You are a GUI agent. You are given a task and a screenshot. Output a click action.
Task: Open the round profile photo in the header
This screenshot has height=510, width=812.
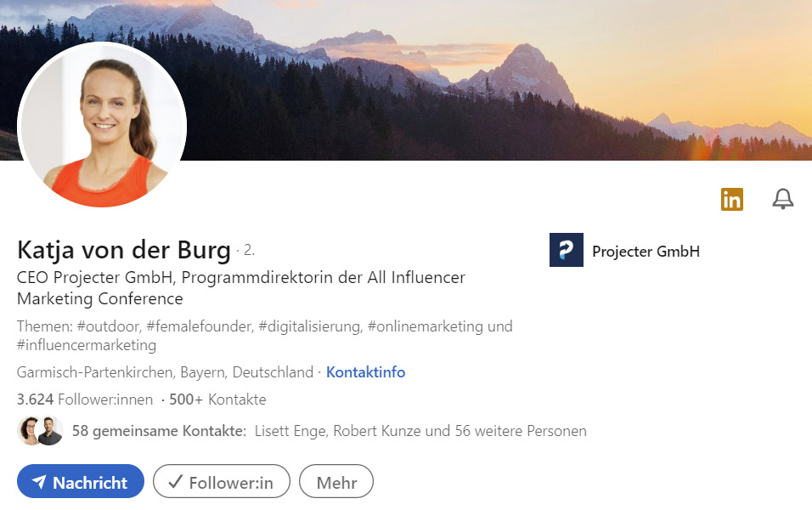click(x=102, y=125)
